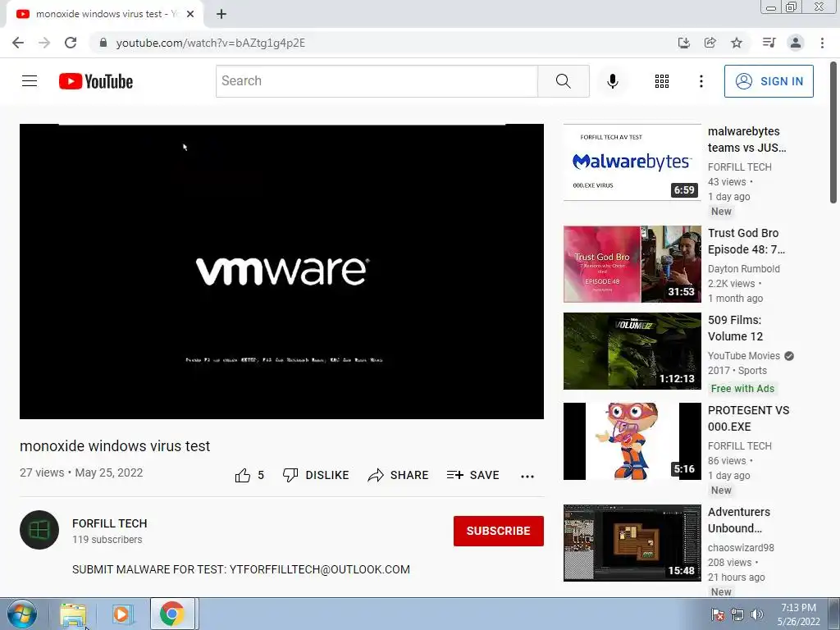Click the red SUBSCRIBE button
The image size is (840, 630).
coord(498,531)
